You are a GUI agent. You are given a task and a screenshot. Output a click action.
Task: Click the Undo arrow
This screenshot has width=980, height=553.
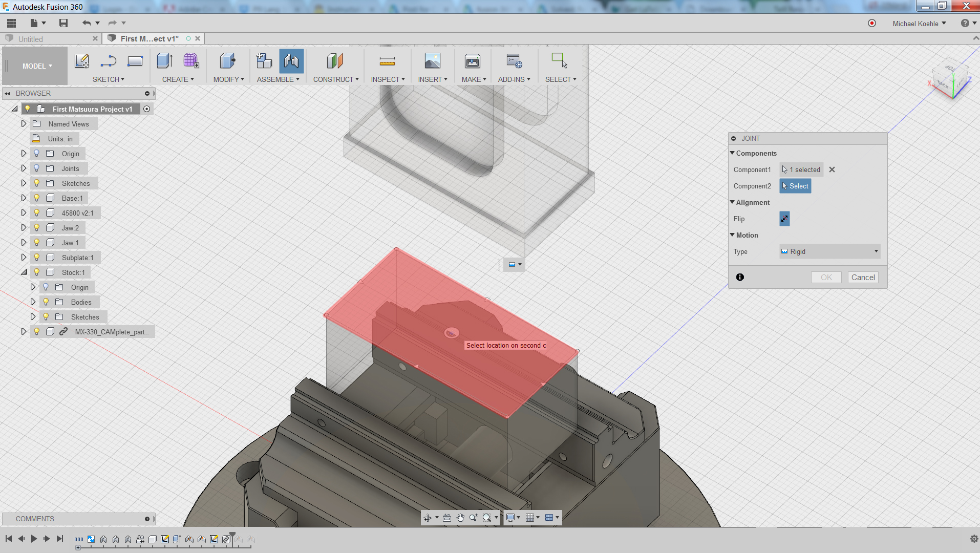(x=87, y=23)
